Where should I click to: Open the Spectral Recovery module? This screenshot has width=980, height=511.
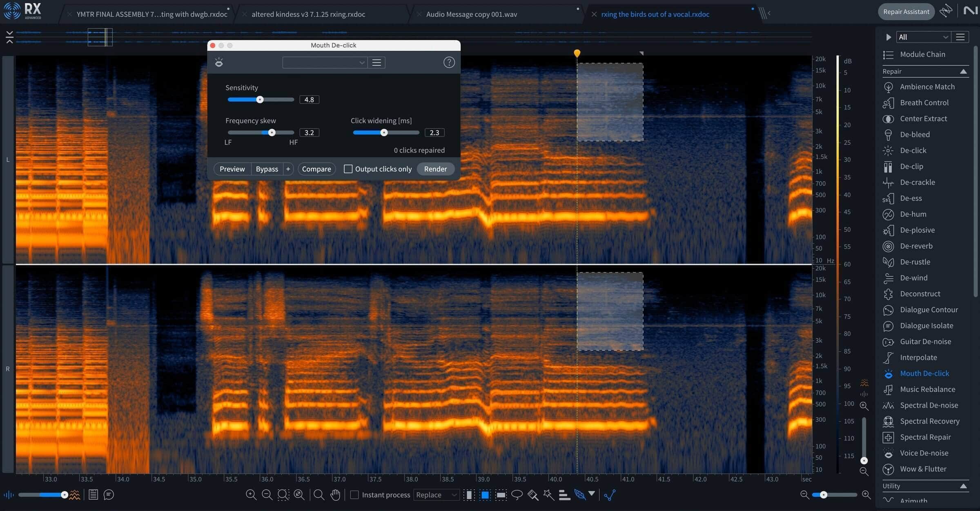point(922,421)
